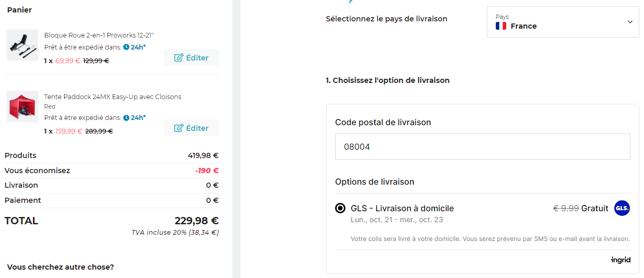Click the clock icon under Tente Paddock
644x278 pixels.
(x=126, y=117)
